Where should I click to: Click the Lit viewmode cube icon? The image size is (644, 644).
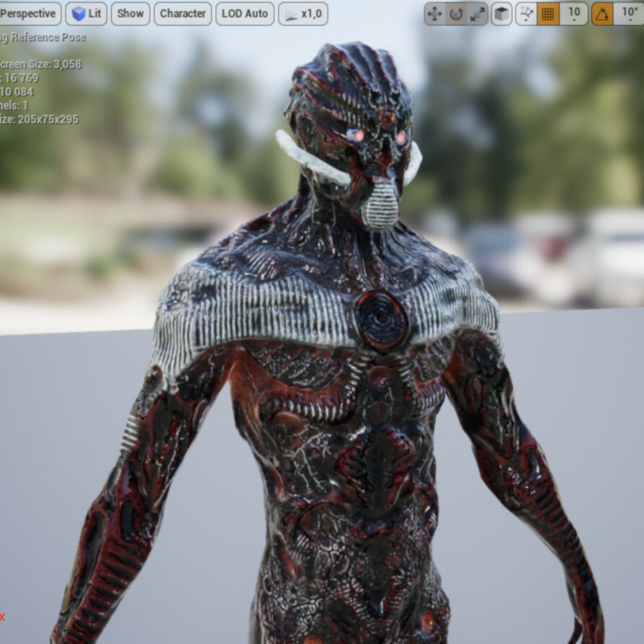coord(79,12)
